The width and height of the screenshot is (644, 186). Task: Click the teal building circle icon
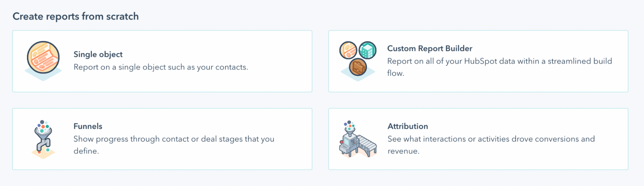tap(368, 50)
